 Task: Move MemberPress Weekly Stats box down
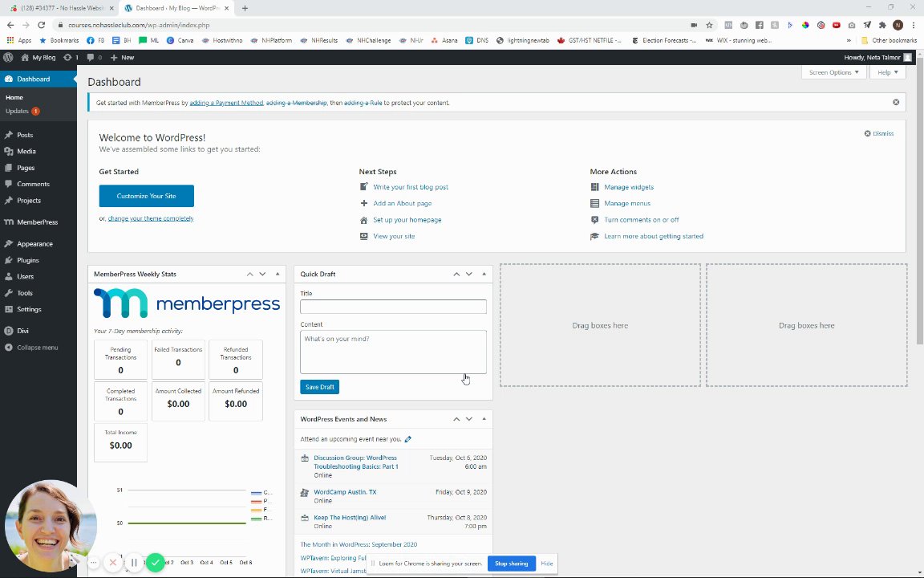pos(263,275)
